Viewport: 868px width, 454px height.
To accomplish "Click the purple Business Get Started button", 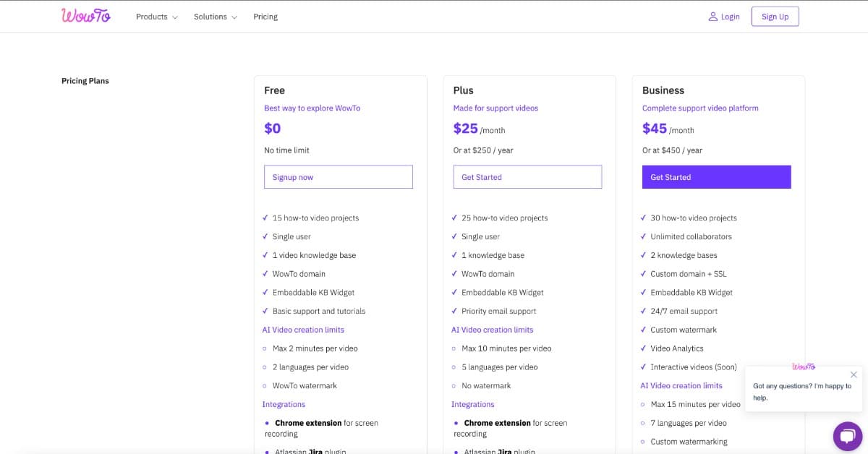I will [x=717, y=177].
